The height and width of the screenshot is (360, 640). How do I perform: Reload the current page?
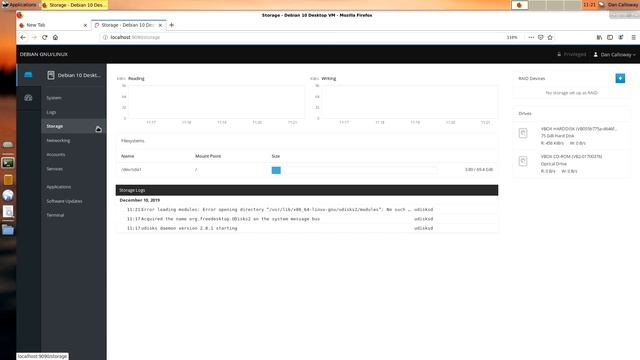click(x=44, y=37)
